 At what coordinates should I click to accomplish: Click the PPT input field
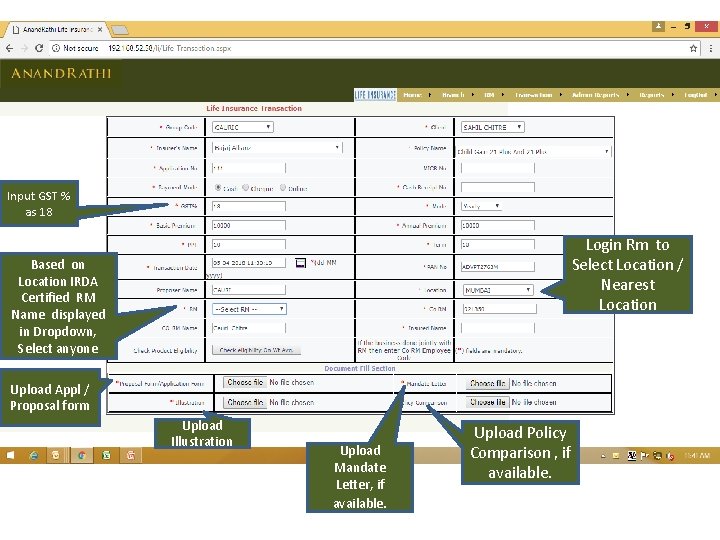point(249,245)
